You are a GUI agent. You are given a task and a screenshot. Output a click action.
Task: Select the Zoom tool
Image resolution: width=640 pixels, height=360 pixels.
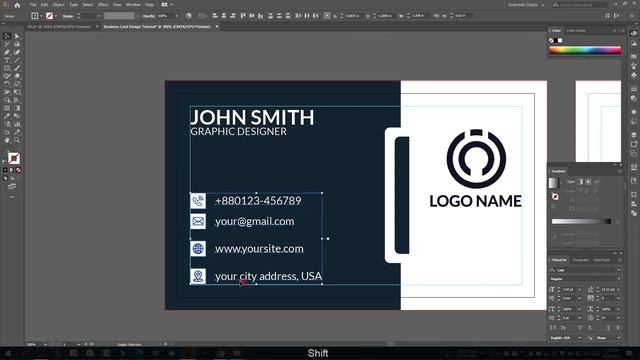(17, 140)
